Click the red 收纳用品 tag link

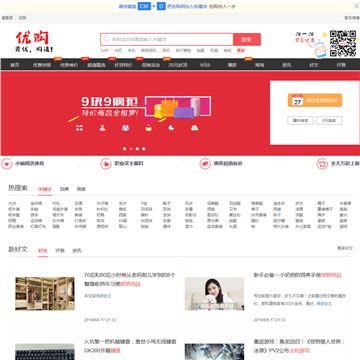[x=130, y=284]
